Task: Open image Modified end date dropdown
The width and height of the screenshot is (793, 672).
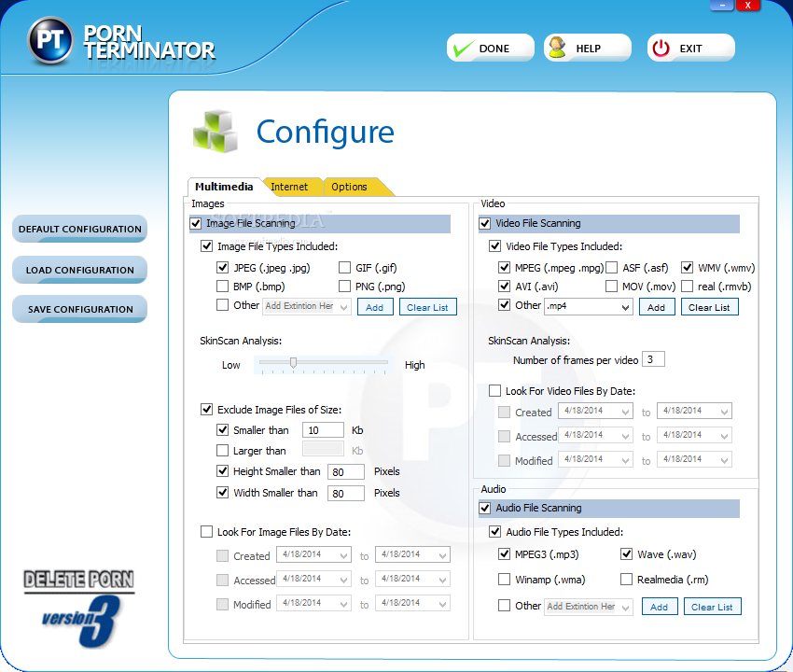Action: click(x=443, y=604)
